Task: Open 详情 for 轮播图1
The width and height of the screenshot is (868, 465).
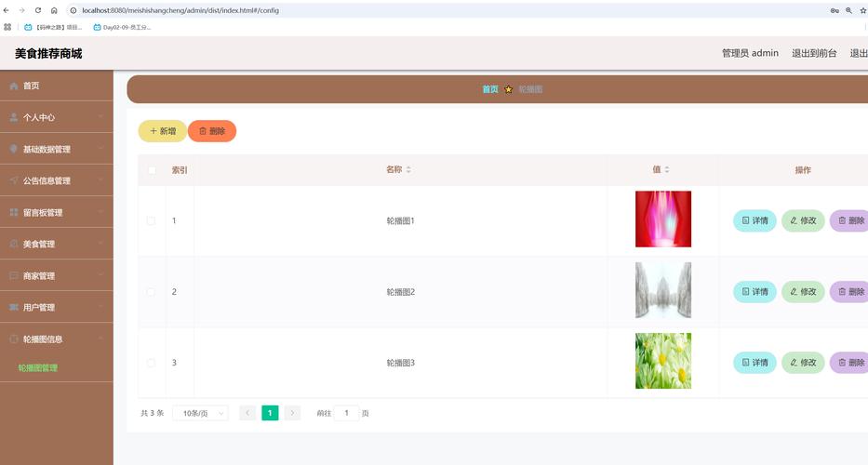Action: tap(754, 220)
